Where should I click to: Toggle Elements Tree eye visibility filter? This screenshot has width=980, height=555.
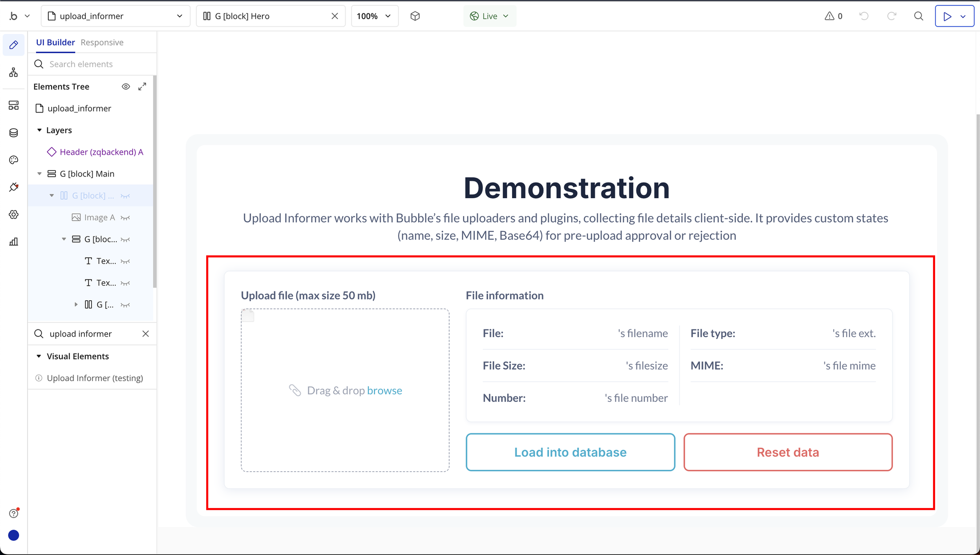[126, 87]
